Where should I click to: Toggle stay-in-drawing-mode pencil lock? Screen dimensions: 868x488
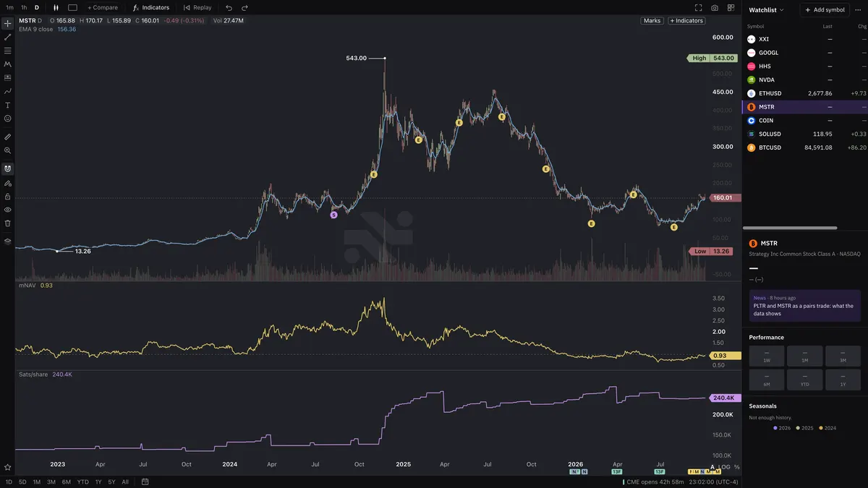coord(7,183)
